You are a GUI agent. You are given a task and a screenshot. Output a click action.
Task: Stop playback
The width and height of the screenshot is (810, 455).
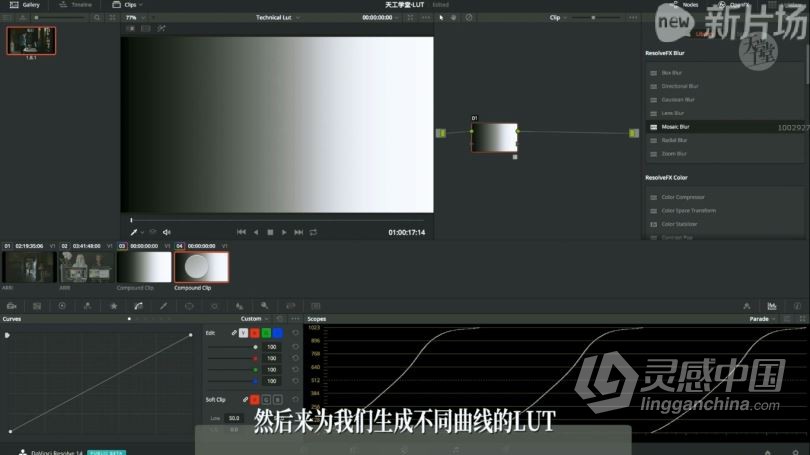coord(270,232)
